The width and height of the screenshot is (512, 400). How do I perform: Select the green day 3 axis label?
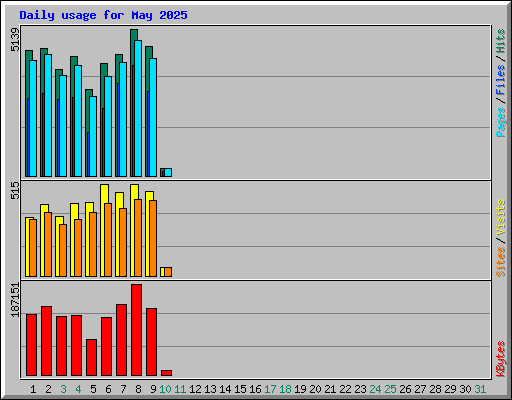[63, 389]
